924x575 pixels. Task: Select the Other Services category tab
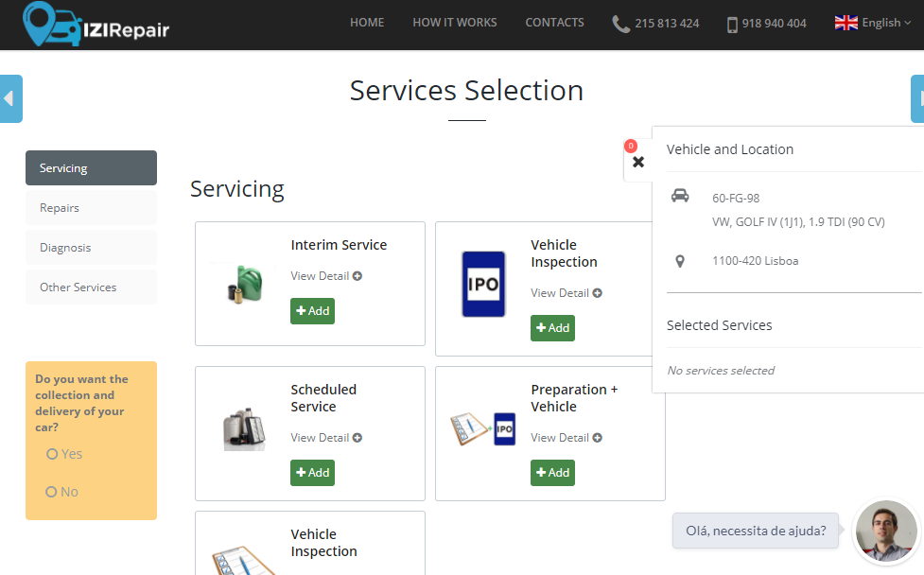coord(92,287)
